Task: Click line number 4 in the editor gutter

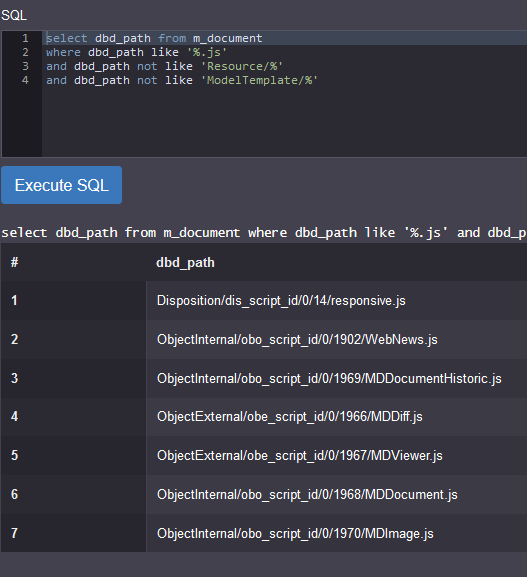Action: coord(25,80)
